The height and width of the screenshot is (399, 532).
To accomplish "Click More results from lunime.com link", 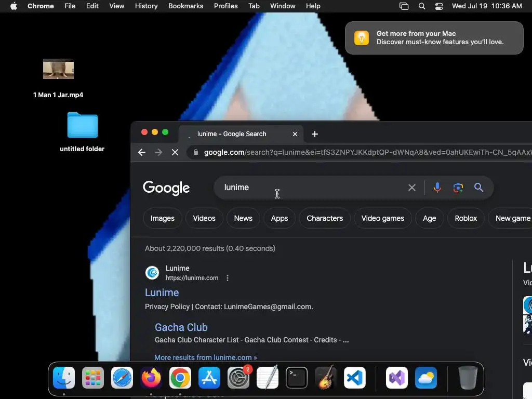I will [x=206, y=357].
